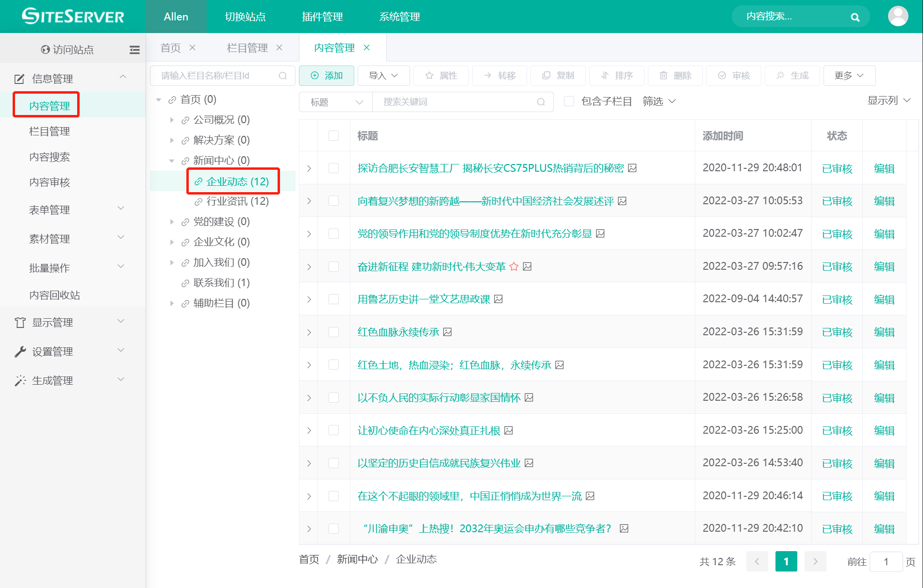Switch to the 栏目管理 tab
The image size is (923, 588).
pyautogui.click(x=247, y=48)
